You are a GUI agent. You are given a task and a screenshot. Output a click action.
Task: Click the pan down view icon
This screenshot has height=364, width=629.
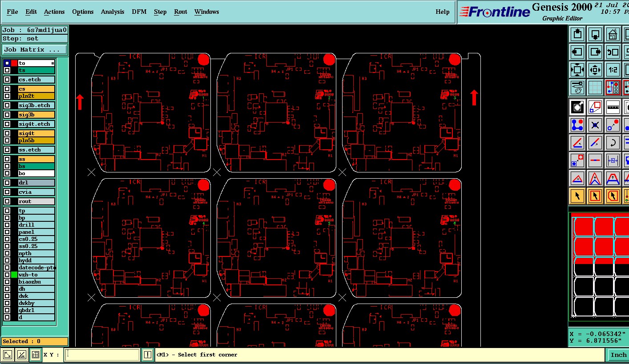point(595,34)
